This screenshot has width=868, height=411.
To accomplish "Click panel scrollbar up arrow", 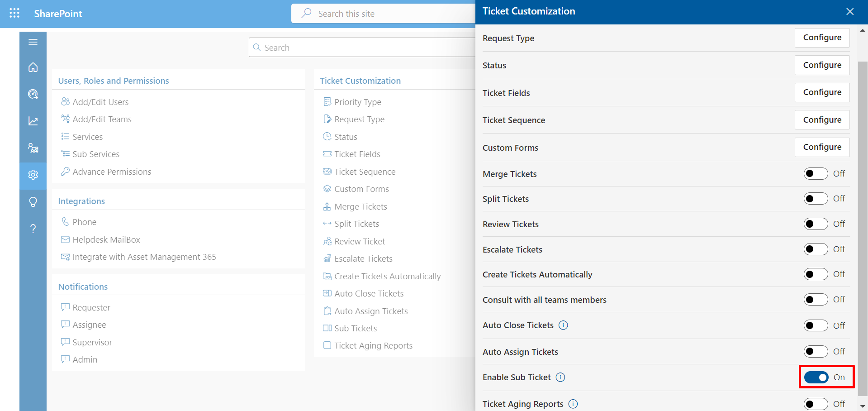I will click(863, 30).
